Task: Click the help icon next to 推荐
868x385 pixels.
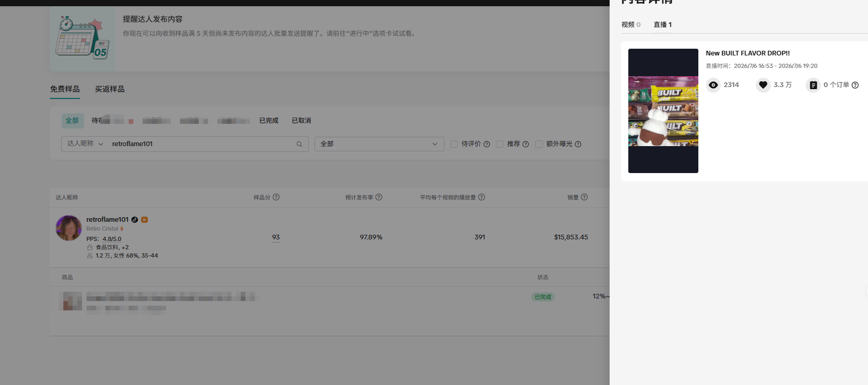Action: click(526, 144)
